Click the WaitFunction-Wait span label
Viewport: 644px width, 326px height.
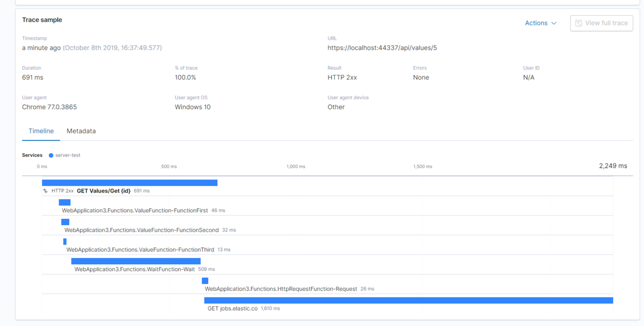pyautogui.click(x=135, y=269)
